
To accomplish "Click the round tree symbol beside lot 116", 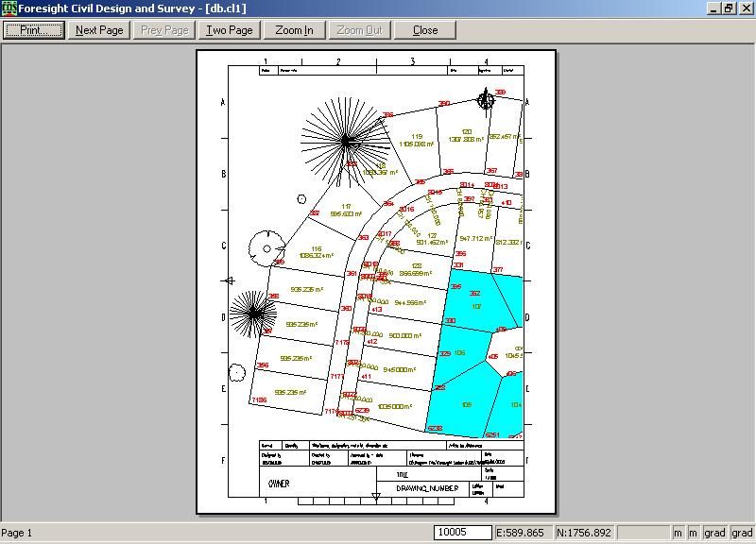I will (266, 246).
